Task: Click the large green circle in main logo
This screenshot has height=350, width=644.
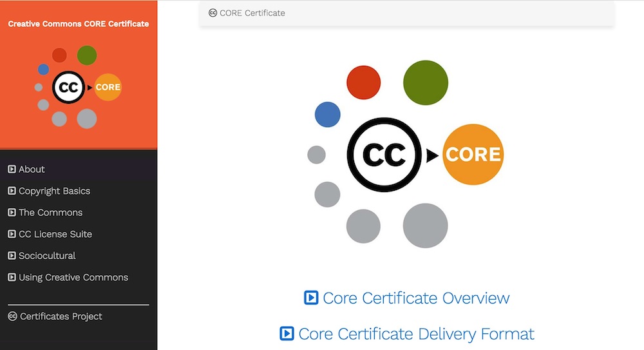Action: (425, 83)
